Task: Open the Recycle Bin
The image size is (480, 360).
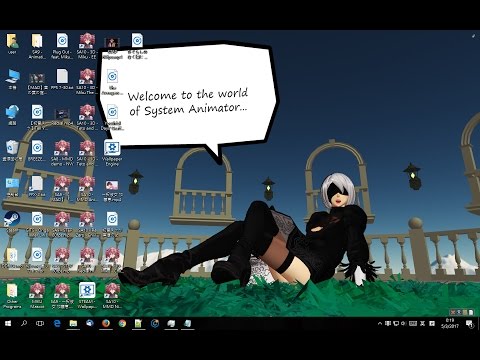Action: tap(12, 151)
